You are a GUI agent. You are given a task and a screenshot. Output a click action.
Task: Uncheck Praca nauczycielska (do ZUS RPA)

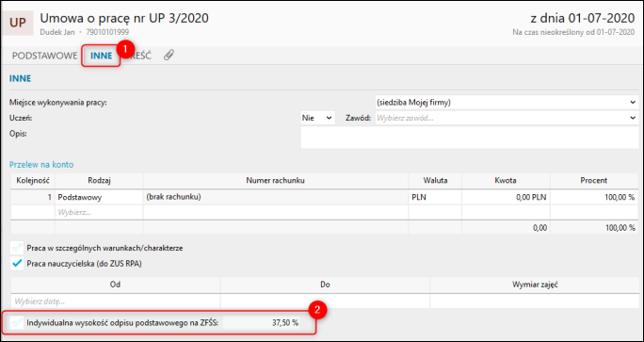tap(17, 264)
